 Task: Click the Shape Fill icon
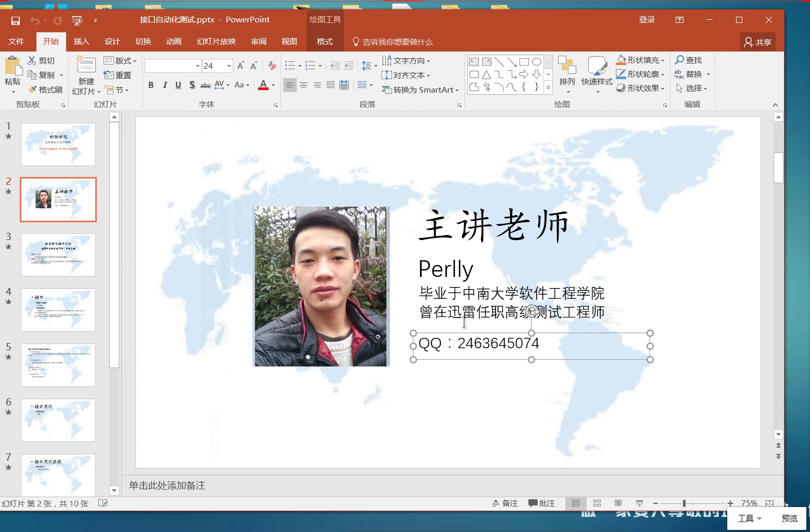[621, 59]
